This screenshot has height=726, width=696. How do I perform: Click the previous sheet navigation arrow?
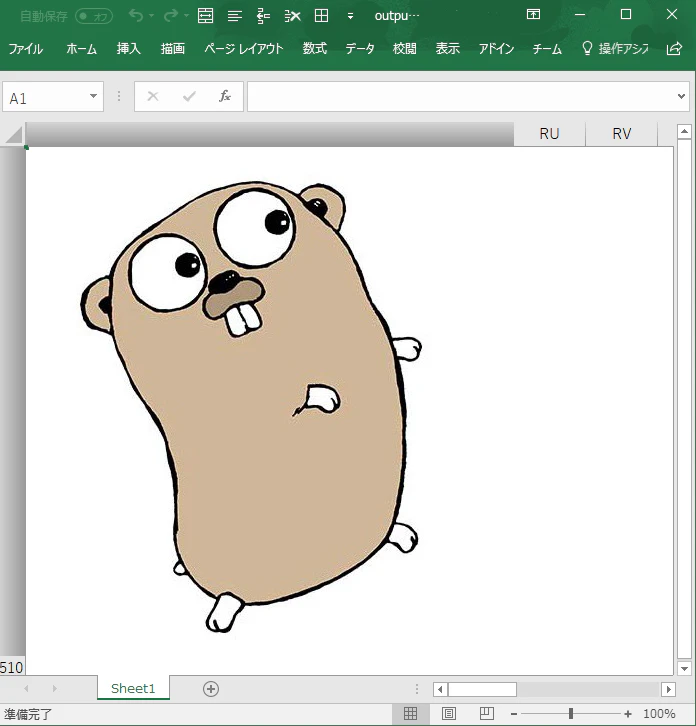click(x=26, y=688)
